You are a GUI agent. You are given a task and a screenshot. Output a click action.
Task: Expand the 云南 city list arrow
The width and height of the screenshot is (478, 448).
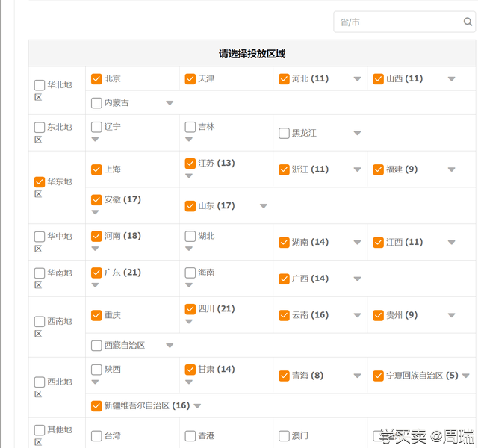point(357,315)
